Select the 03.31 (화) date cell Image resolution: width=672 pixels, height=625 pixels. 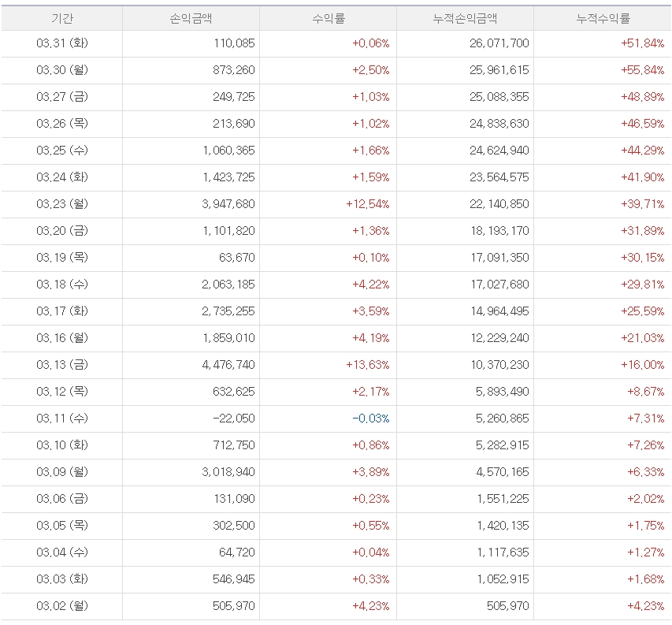(x=62, y=43)
